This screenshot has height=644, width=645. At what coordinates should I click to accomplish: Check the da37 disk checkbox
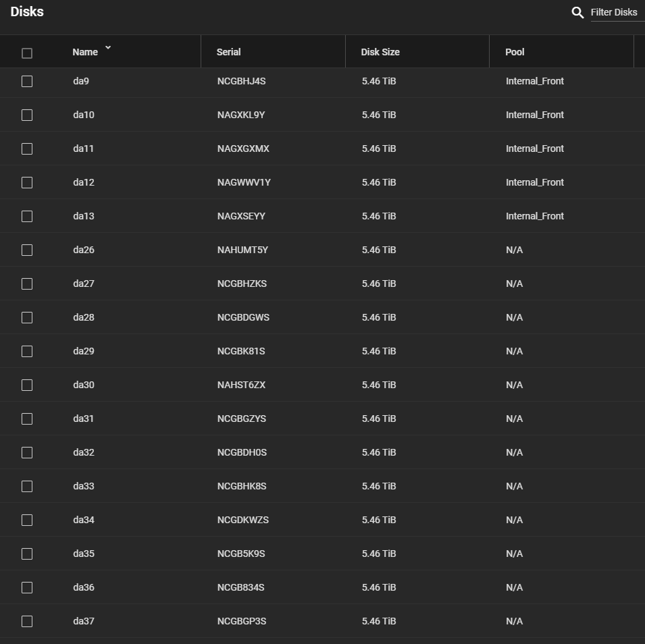tap(27, 621)
